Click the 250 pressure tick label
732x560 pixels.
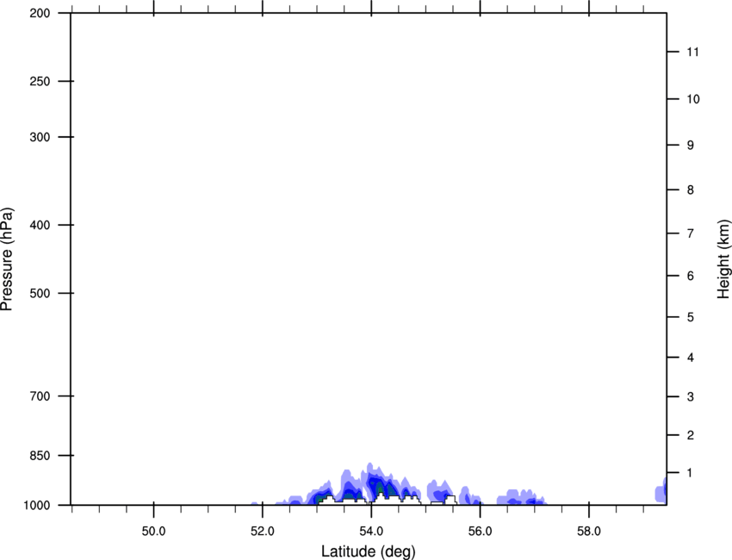(40, 81)
